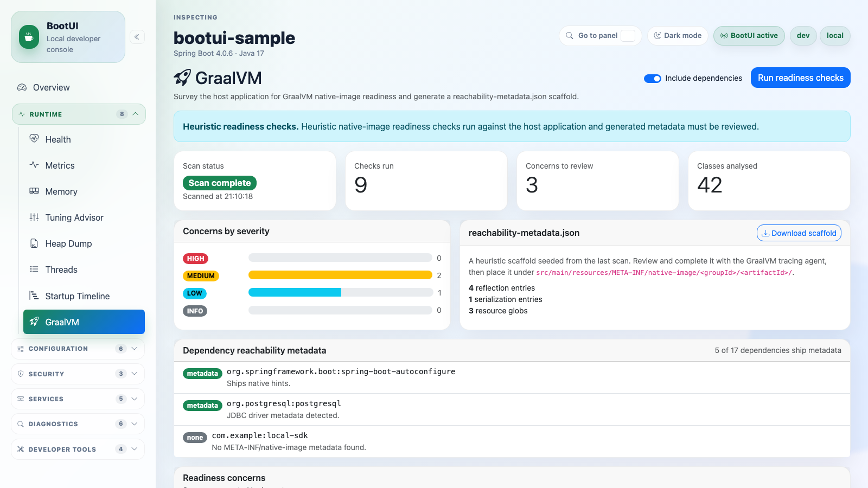Click the Runtime section activity icon
The image size is (868, 488).
[x=22, y=114]
